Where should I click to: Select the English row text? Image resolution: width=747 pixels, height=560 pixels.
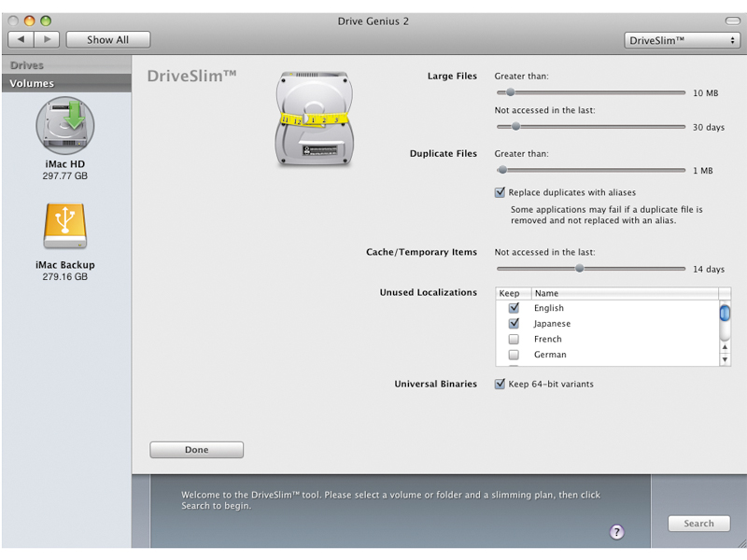click(x=549, y=308)
